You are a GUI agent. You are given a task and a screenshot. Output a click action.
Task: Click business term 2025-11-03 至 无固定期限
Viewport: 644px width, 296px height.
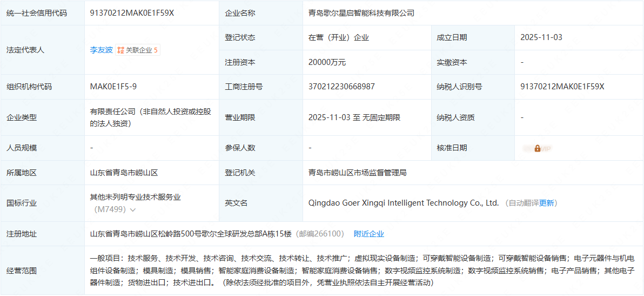click(x=354, y=117)
